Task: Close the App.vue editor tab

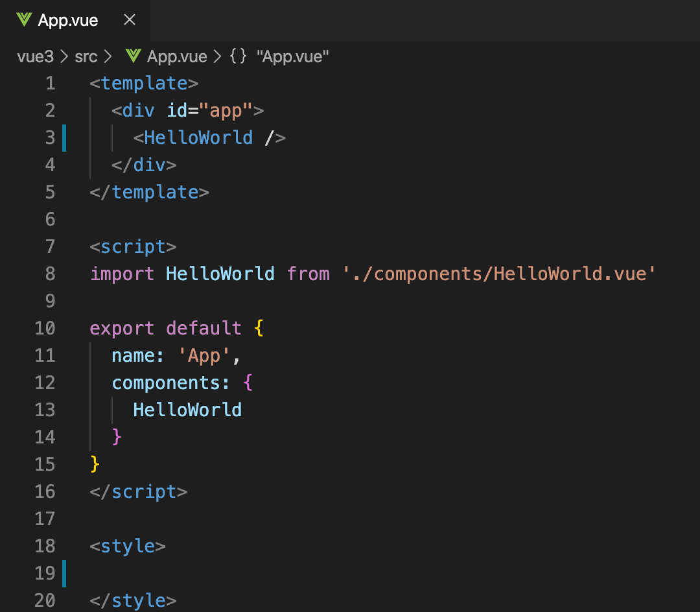Action: coord(130,20)
